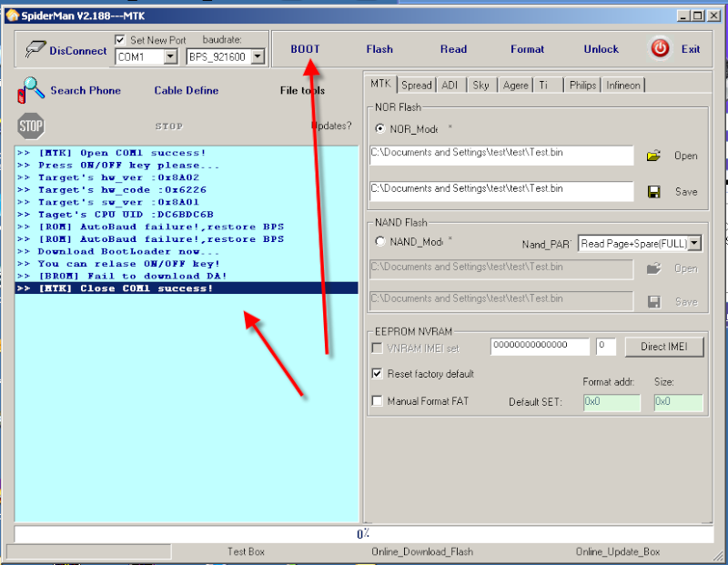
Task: Click the Updates? link
Action: click(331, 126)
